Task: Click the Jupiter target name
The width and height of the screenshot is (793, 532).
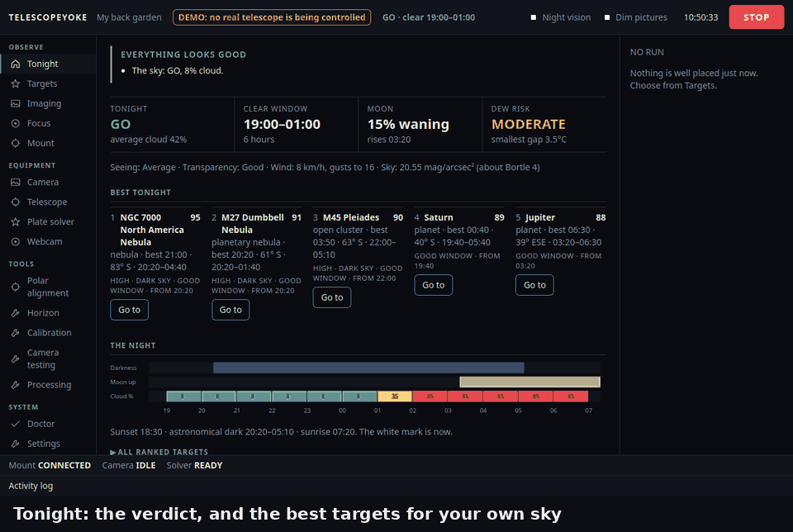Action: click(539, 217)
